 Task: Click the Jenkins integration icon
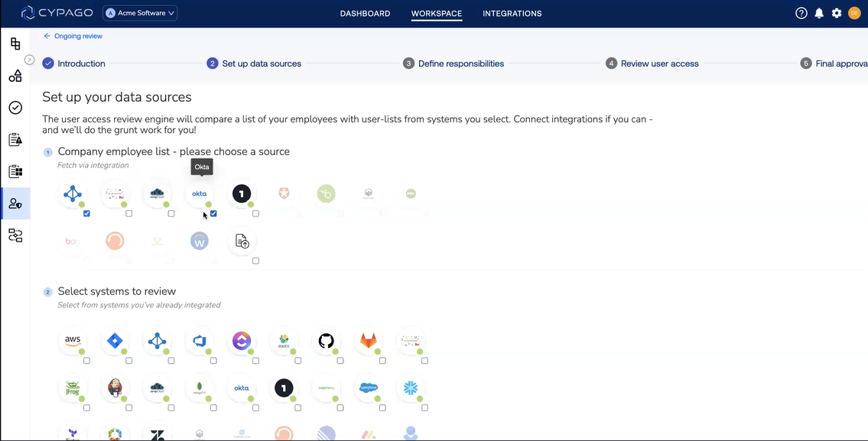115,388
